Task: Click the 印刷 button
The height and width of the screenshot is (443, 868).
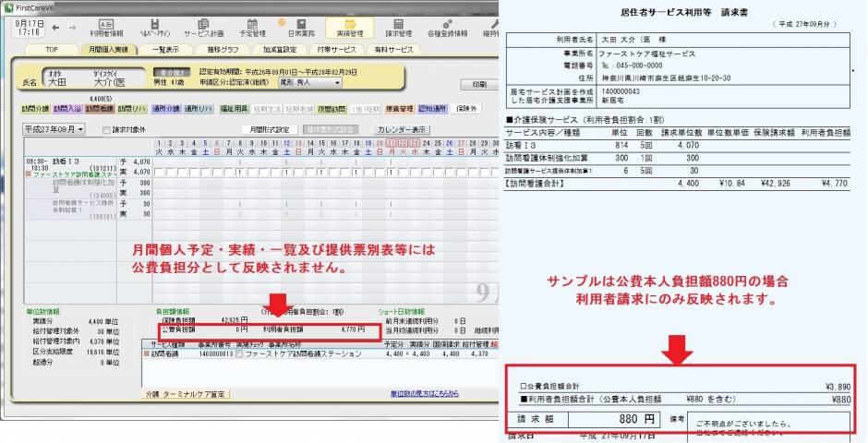Action: point(479,83)
